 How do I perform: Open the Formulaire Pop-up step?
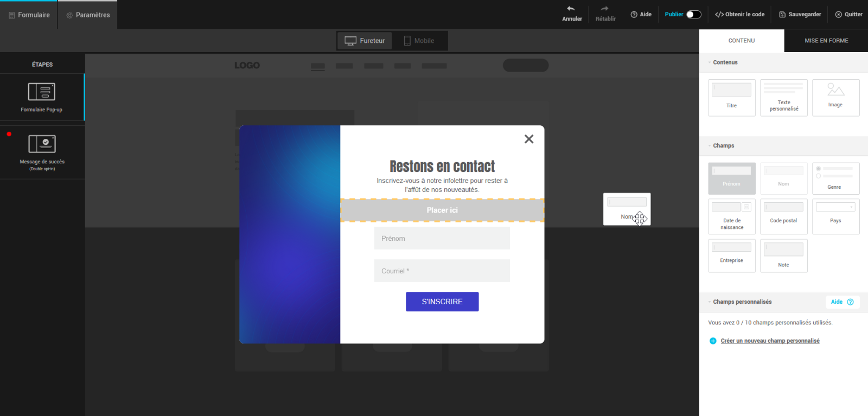42,97
